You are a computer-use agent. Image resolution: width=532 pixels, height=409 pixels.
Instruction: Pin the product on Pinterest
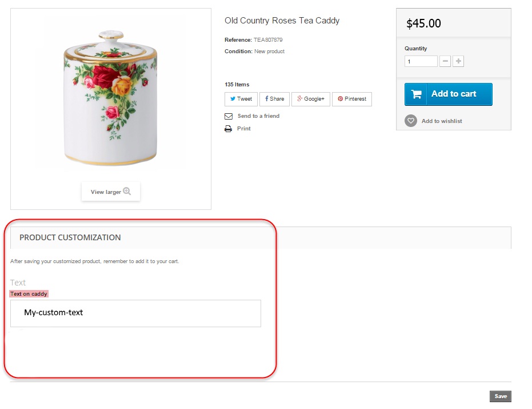352,99
